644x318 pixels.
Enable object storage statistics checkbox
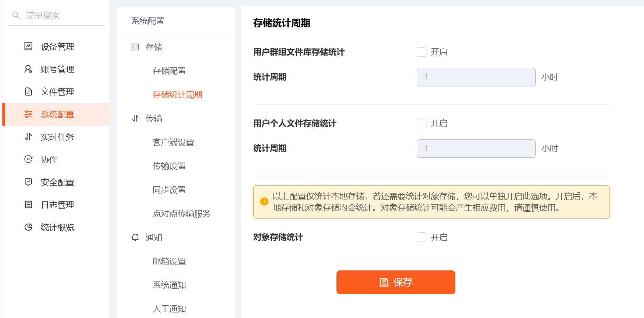tap(422, 237)
